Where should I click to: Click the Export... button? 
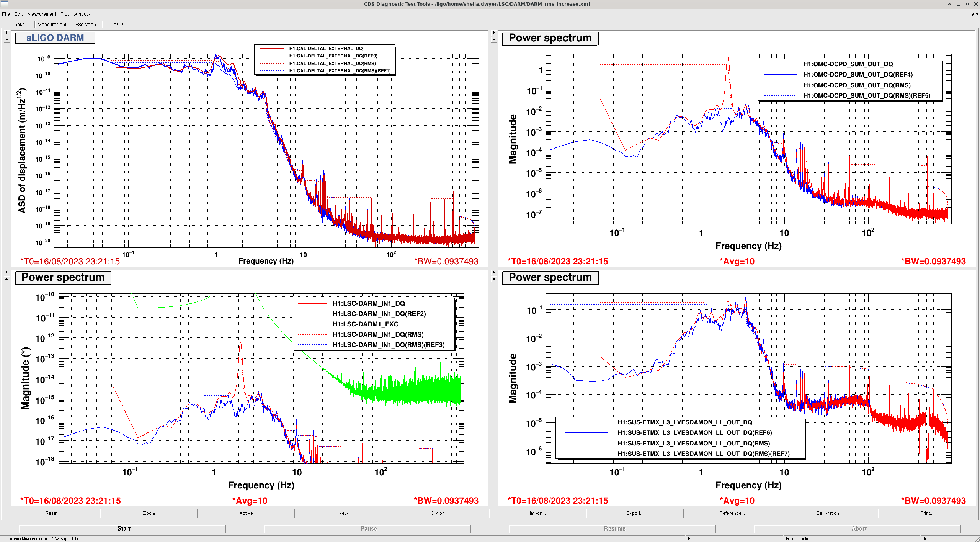pyautogui.click(x=635, y=513)
